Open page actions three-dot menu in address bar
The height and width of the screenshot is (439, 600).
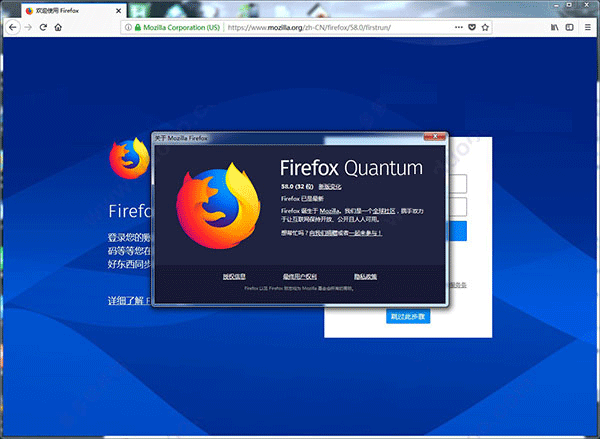coord(459,28)
